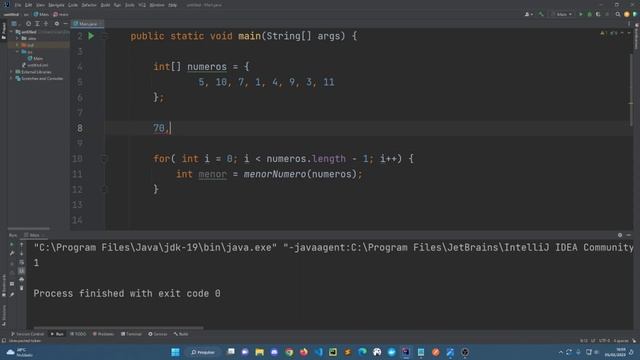The image size is (640, 360).
Task: Open the File menu
Action: click(x=18, y=5)
